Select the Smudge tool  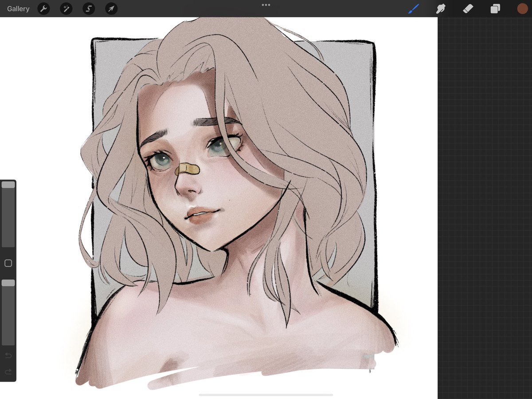click(x=441, y=8)
